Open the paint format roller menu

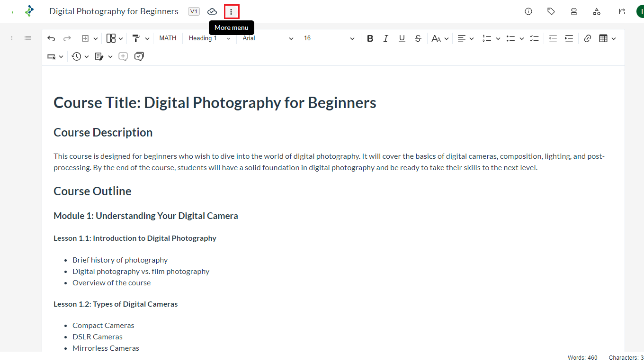(x=140, y=38)
